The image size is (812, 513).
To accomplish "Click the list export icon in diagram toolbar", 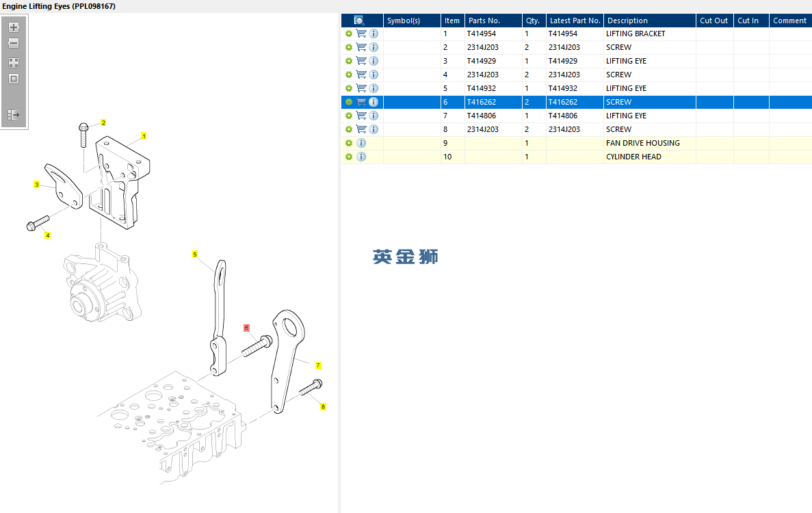I will click(14, 114).
